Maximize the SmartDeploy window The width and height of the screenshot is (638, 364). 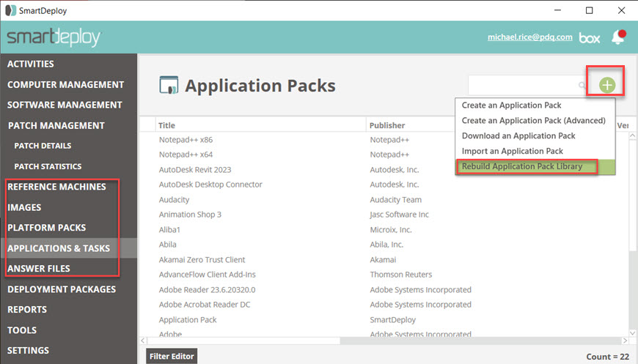pyautogui.click(x=589, y=10)
